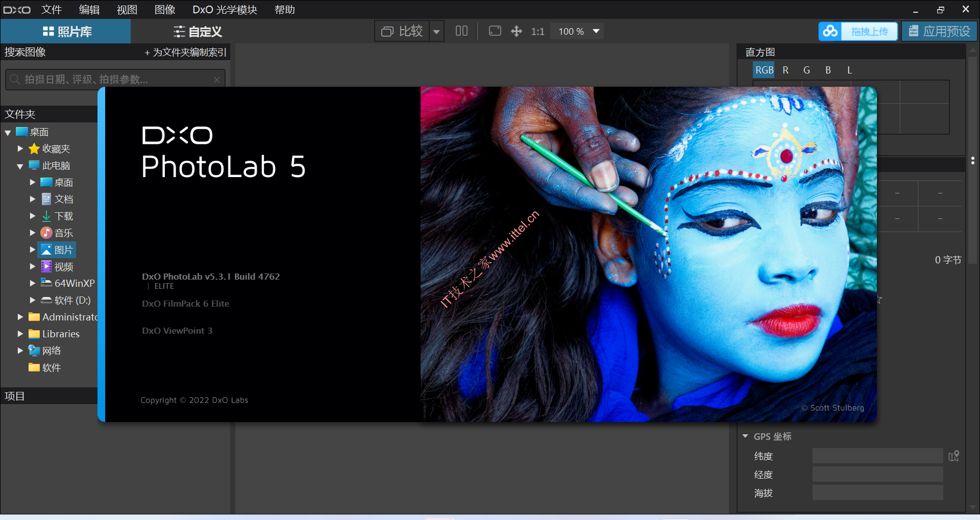Select the R histogram channel
Viewport: 980px width, 520px height.
[x=786, y=70]
